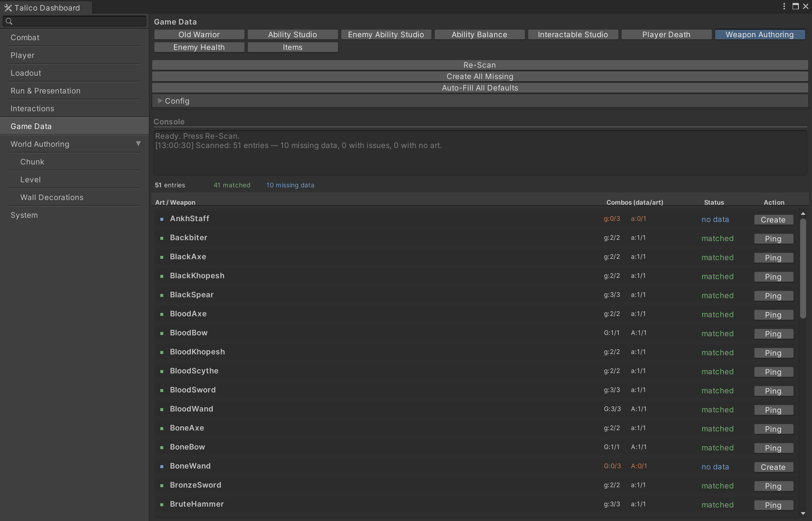Click Auto-Fill All Defaults button
The image size is (812, 521).
pyautogui.click(x=480, y=88)
